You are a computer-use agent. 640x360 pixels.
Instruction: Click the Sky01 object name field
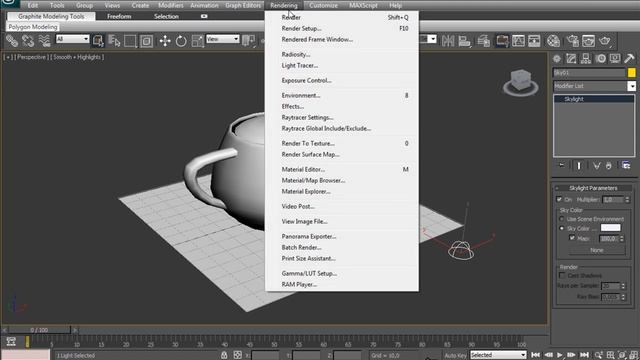coord(589,73)
